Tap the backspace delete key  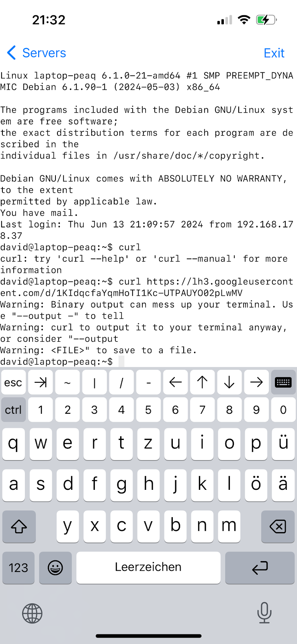click(278, 526)
